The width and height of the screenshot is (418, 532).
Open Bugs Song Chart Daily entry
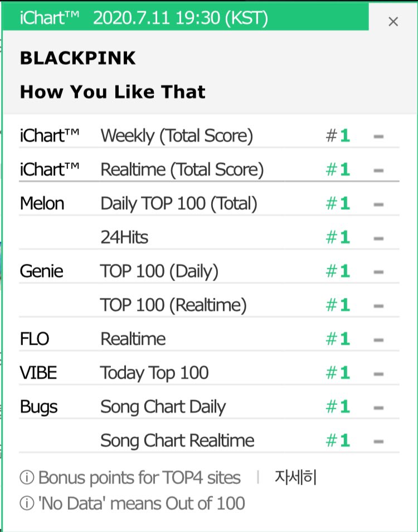[x=163, y=407]
